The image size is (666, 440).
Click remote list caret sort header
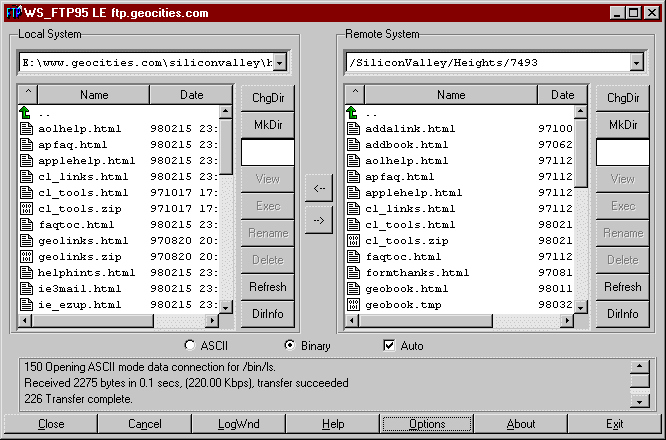(355, 94)
